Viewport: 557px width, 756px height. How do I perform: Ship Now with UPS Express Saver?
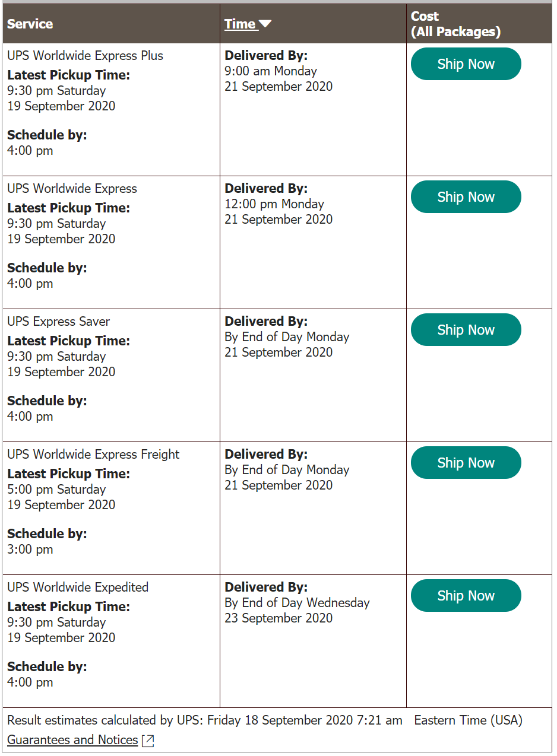[466, 330]
